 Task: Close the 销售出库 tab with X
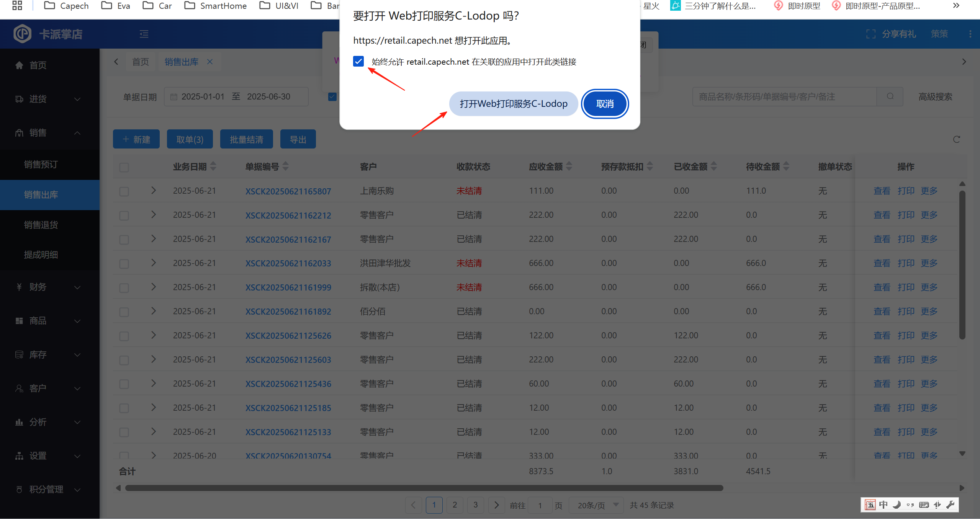click(210, 62)
